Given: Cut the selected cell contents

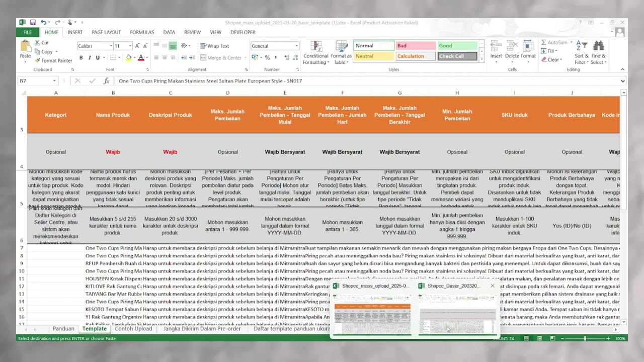Looking at the screenshot, I should coord(42,43).
